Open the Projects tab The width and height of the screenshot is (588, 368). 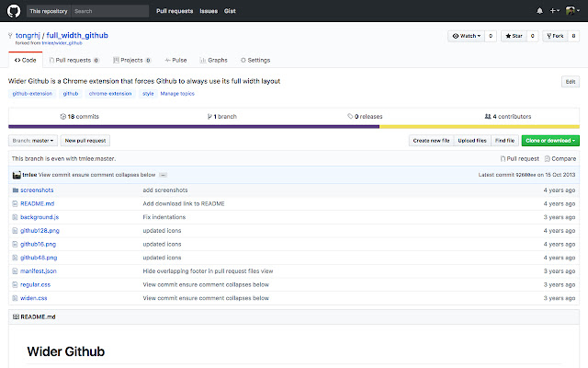[132, 60]
